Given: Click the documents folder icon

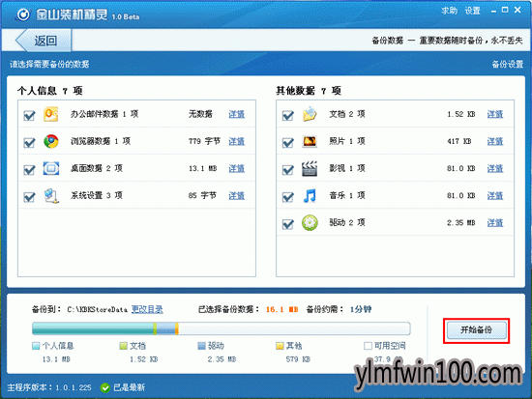Looking at the screenshot, I should [310, 114].
